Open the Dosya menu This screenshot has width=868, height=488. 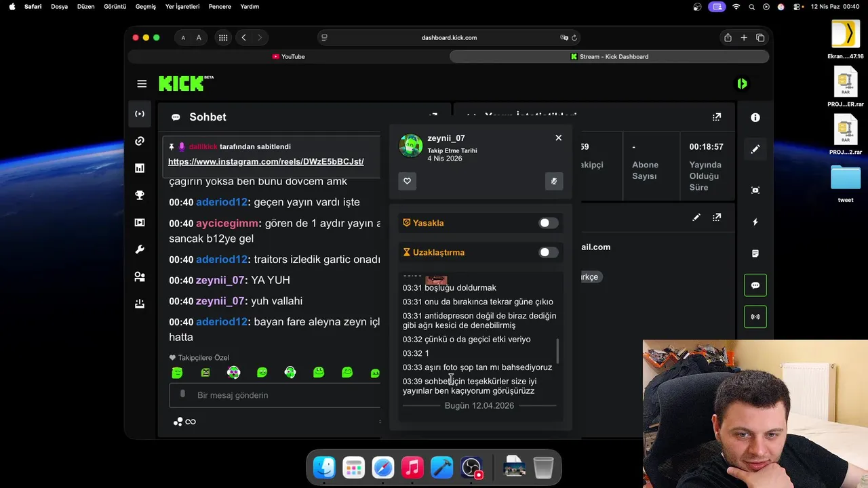(60, 6)
